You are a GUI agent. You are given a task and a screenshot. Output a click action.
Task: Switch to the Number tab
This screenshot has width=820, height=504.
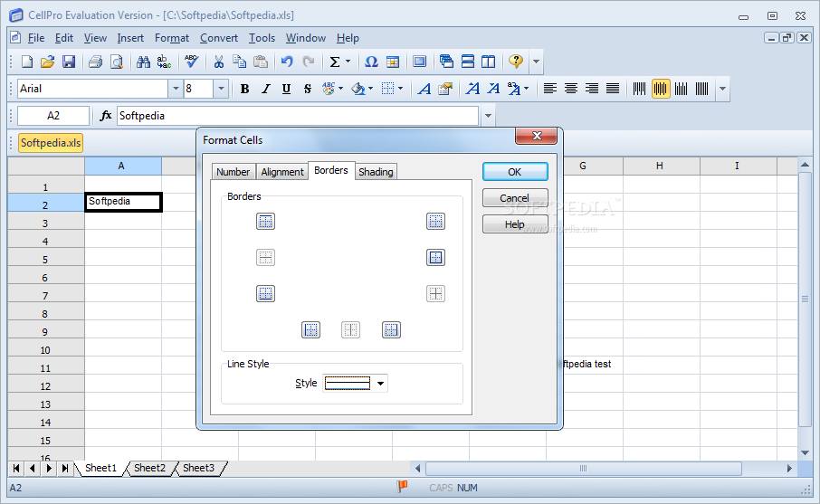[233, 172]
